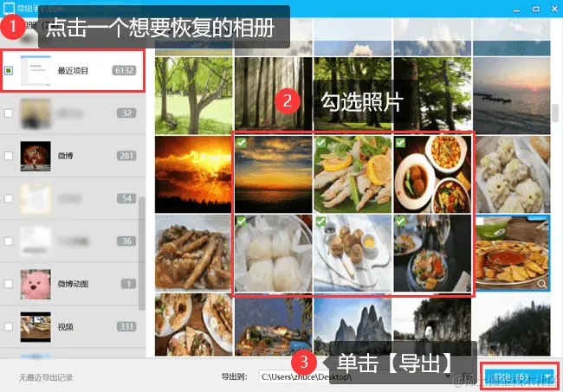Viewport: 563px width, 392px height.
Task: Minimize the export window
Action: 517,10
